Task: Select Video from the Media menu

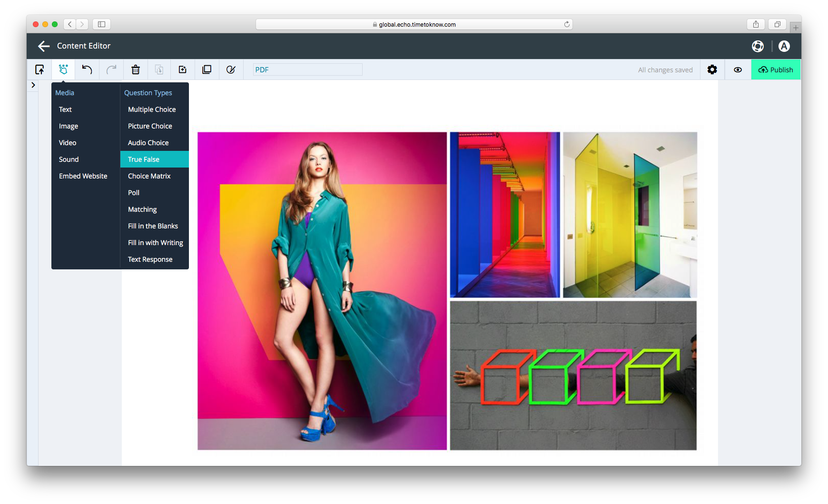Action: tap(68, 143)
